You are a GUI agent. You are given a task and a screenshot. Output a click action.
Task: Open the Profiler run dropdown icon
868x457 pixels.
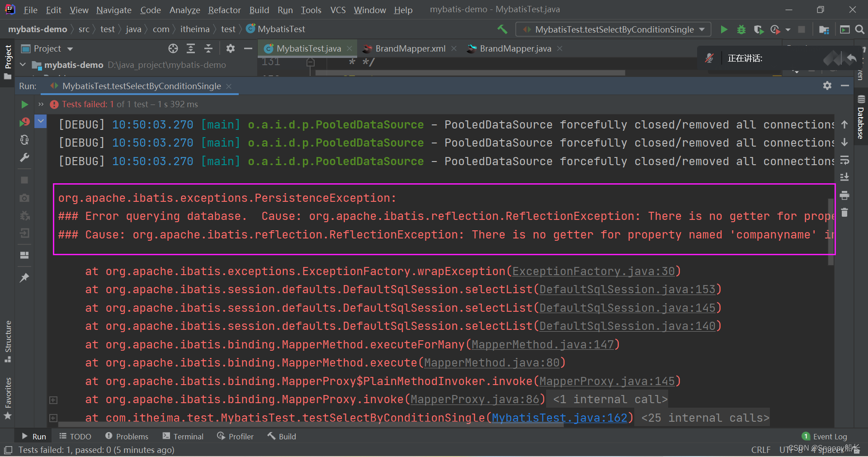tap(788, 29)
